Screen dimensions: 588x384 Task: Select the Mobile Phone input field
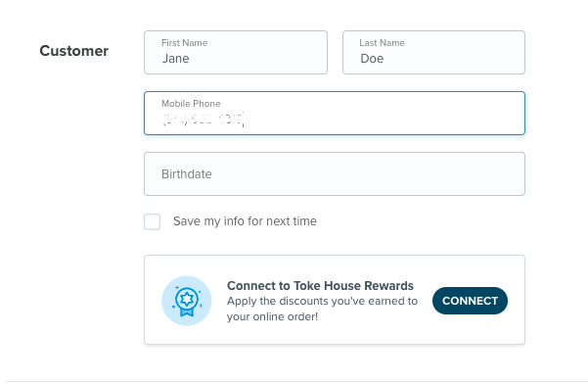click(335, 113)
